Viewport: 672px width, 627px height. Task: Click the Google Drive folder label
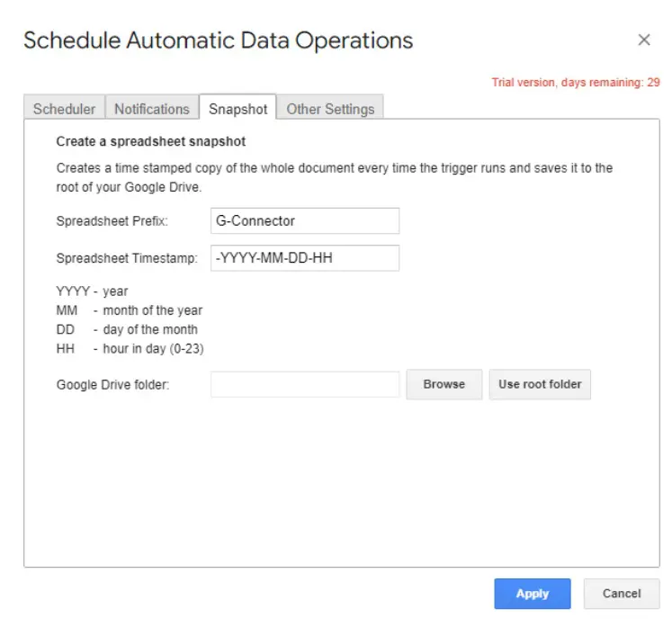coord(112,384)
